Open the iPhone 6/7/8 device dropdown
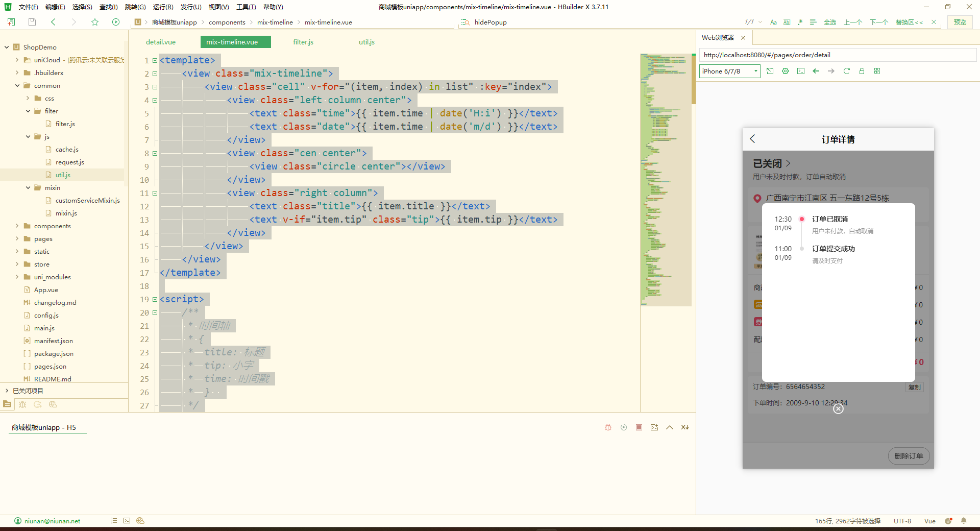This screenshot has height=531, width=980. point(729,71)
